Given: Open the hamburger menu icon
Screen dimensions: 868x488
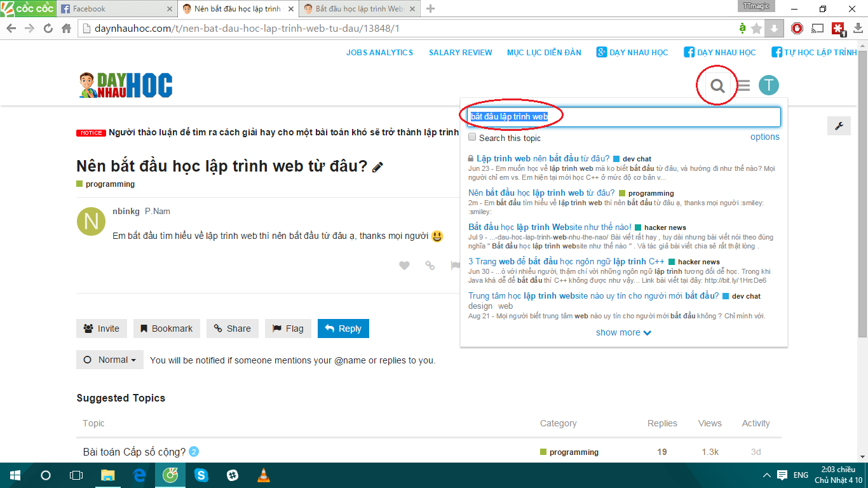Looking at the screenshot, I should (743, 86).
